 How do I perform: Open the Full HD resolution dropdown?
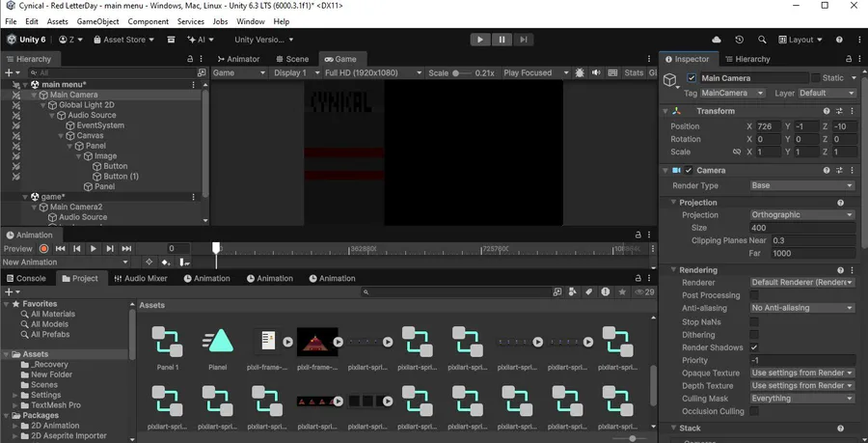tap(373, 72)
